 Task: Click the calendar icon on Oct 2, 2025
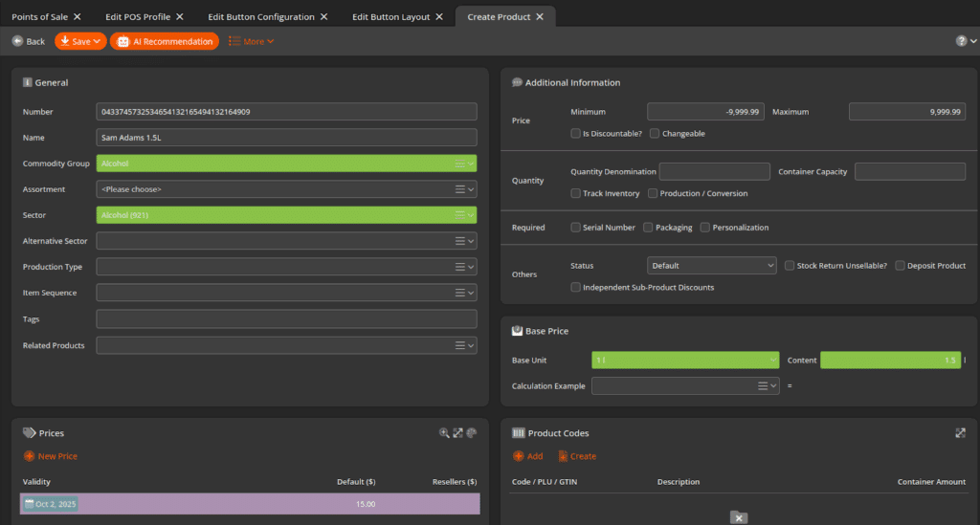[30, 504]
